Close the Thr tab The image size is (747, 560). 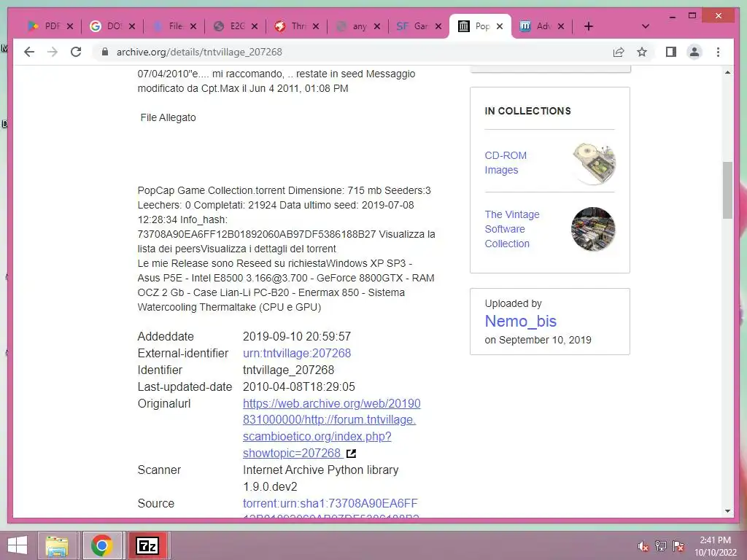[316, 26]
